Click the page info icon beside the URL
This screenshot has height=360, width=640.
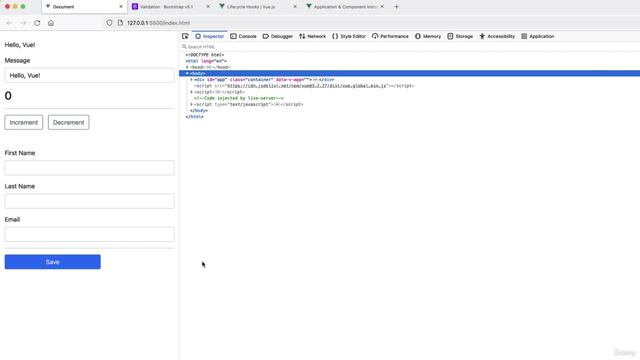120,23
